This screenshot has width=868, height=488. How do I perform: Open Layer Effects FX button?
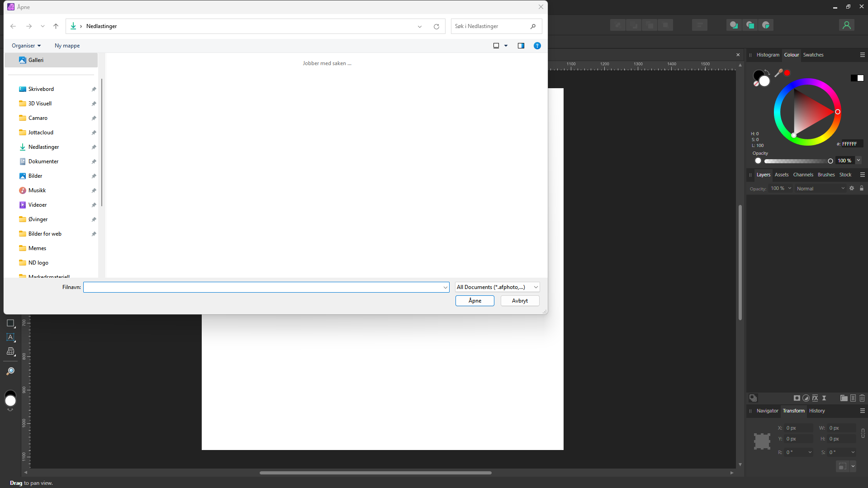[815, 398]
